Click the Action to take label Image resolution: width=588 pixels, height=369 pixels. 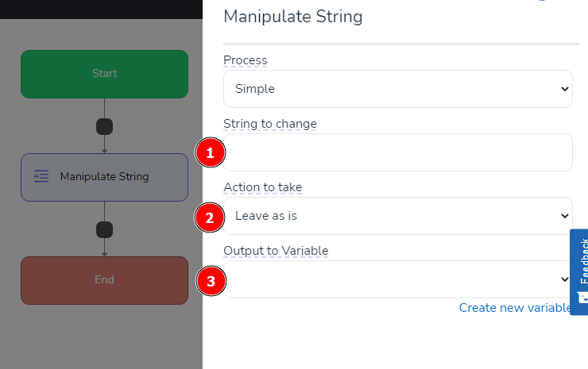[x=263, y=187]
